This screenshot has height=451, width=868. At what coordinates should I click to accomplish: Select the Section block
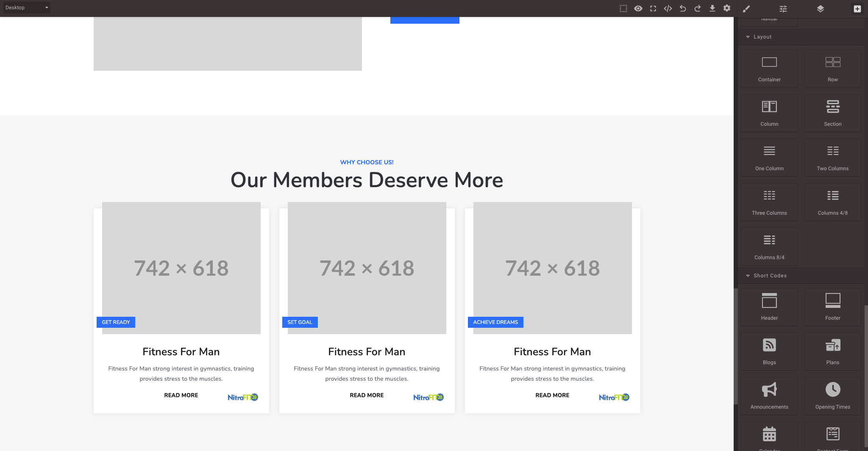[833, 113]
